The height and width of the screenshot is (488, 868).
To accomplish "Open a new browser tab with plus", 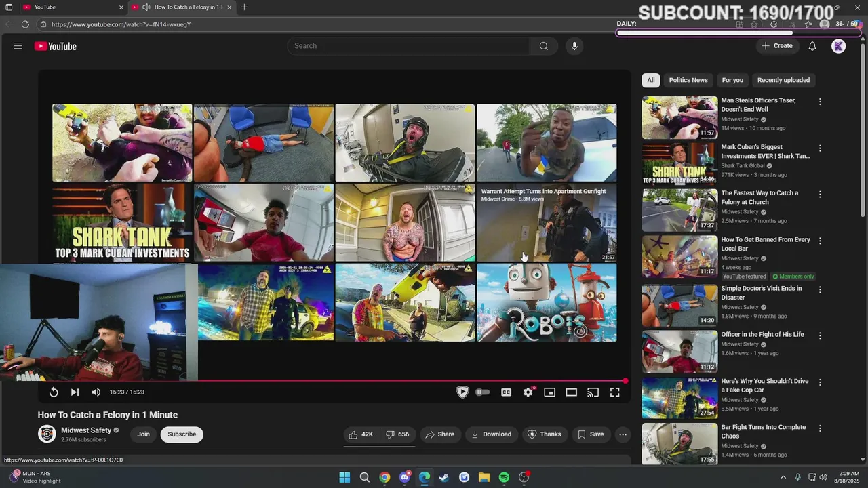I will point(244,7).
